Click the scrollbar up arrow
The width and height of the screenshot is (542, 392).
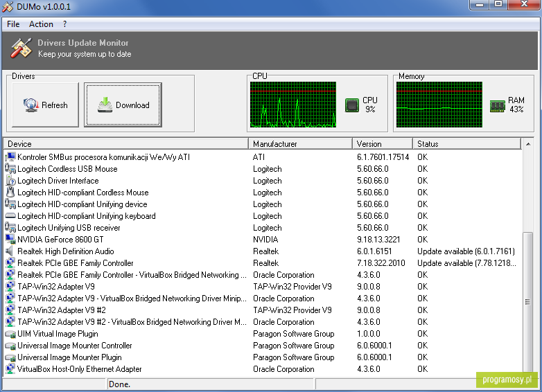point(528,144)
